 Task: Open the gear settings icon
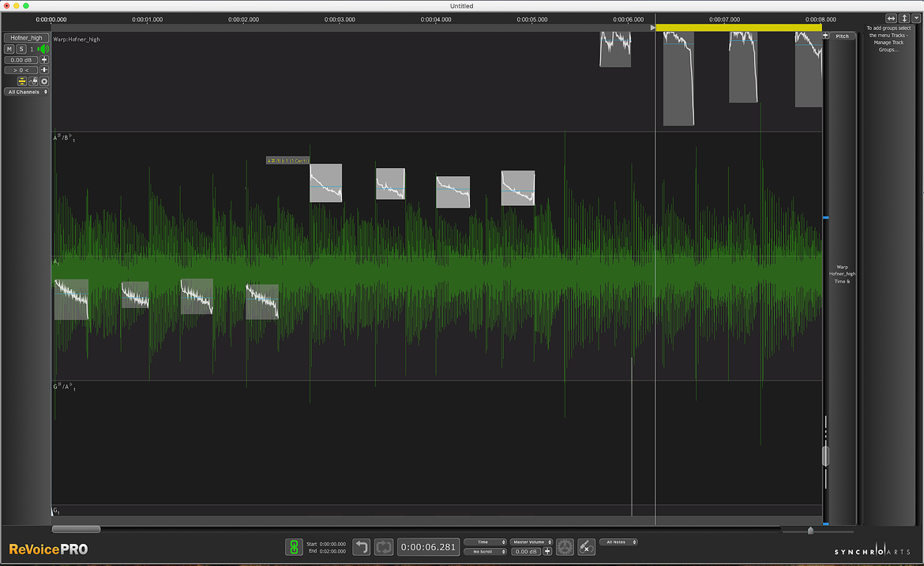(x=565, y=547)
